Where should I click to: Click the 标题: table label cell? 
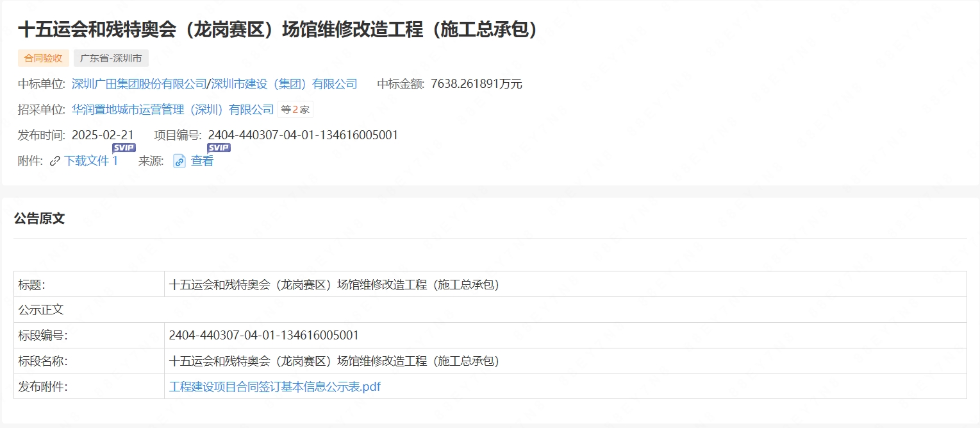[x=89, y=284]
